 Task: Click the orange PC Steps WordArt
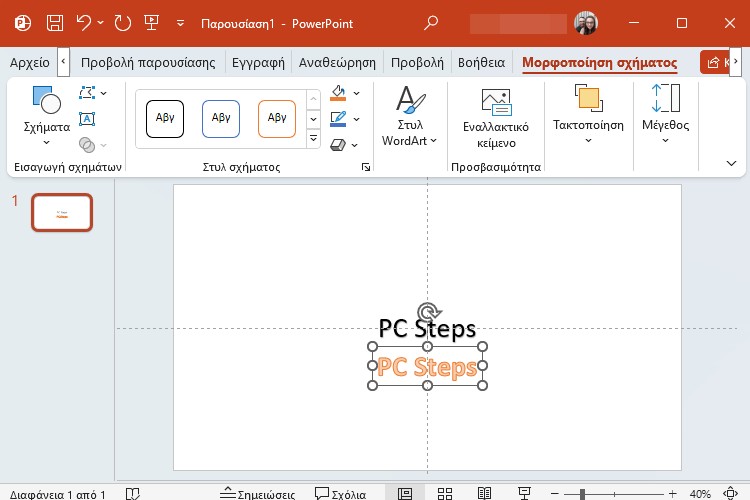point(427,367)
